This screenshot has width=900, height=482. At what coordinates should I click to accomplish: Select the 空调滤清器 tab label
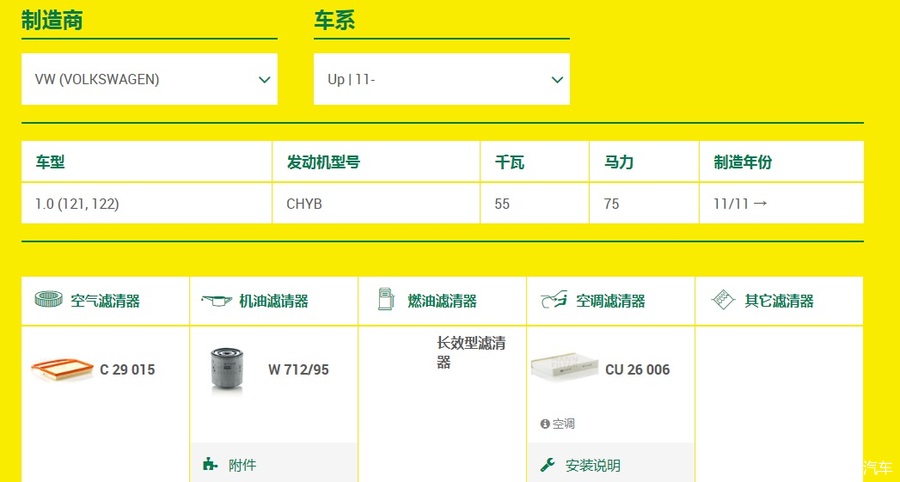coord(611,301)
